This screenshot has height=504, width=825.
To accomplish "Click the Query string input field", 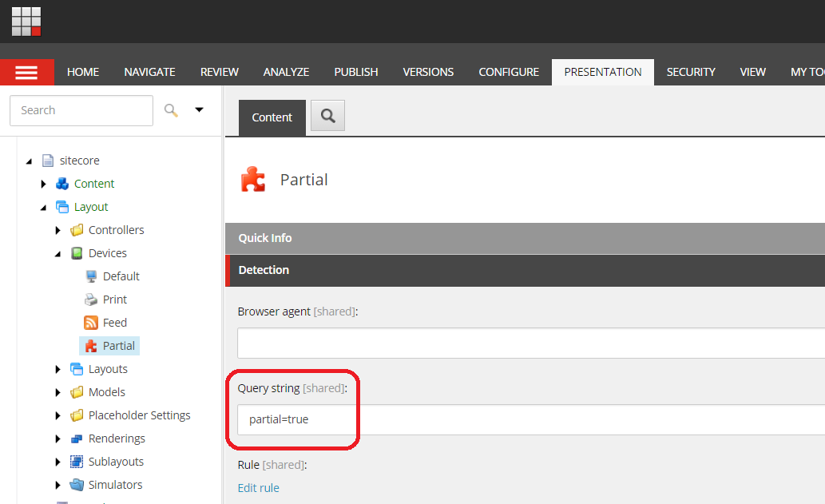I will pyautogui.click(x=531, y=419).
